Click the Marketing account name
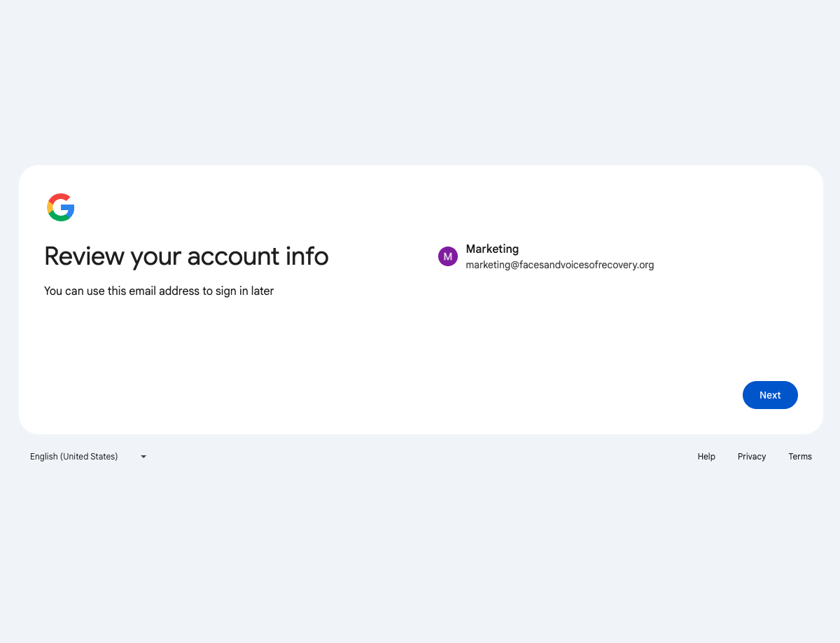 click(492, 249)
